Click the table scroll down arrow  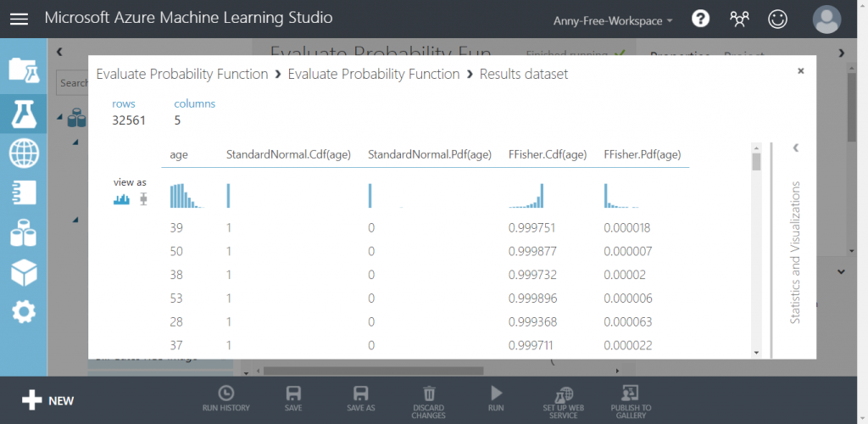[756, 353]
